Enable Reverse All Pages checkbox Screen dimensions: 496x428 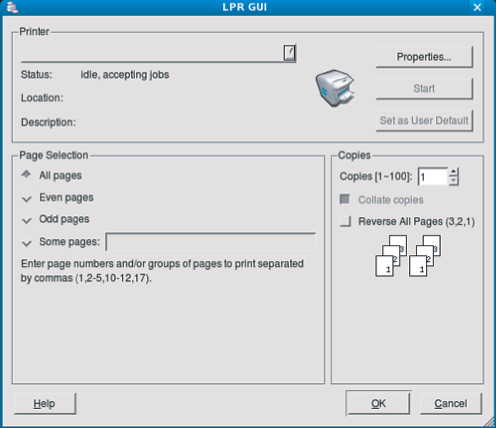pos(345,221)
